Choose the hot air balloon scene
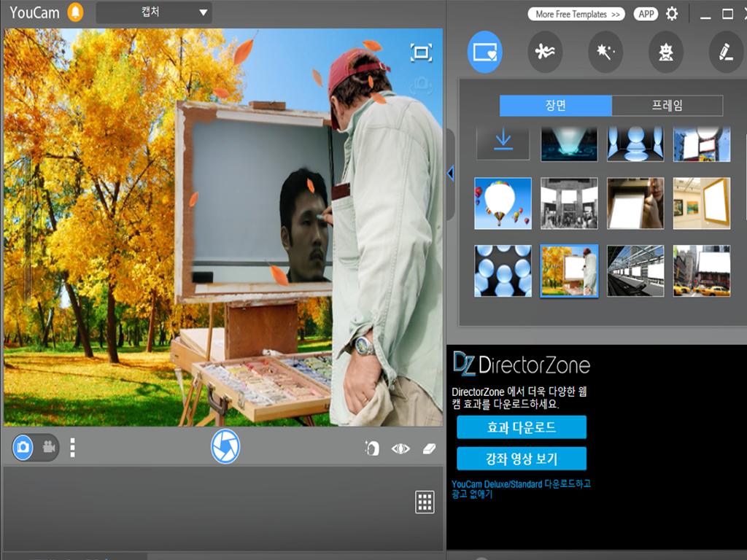Screen dimensions: 747x560 [503, 203]
